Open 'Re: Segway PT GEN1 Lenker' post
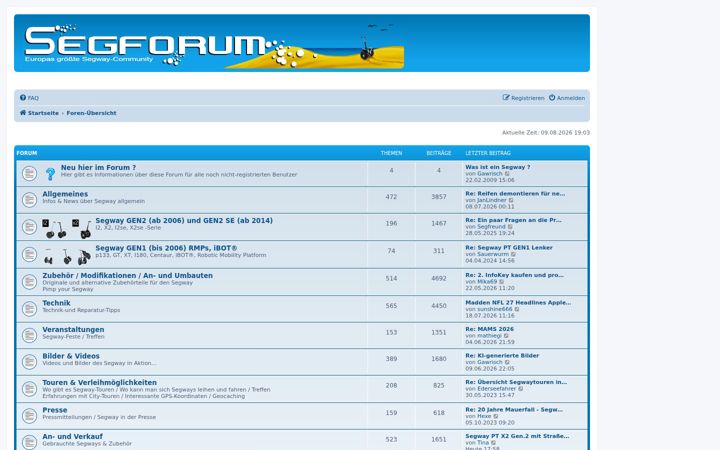This screenshot has height=450, width=720. [509, 248]
